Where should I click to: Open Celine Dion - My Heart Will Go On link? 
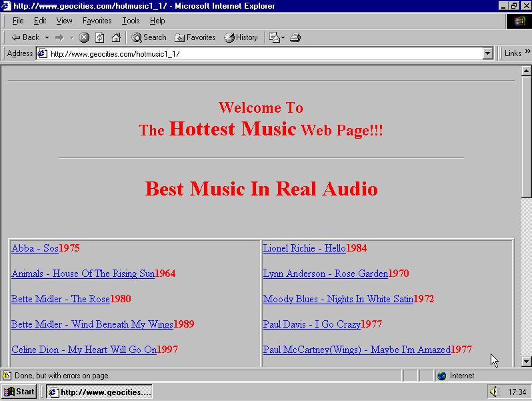tap(84, 350)
